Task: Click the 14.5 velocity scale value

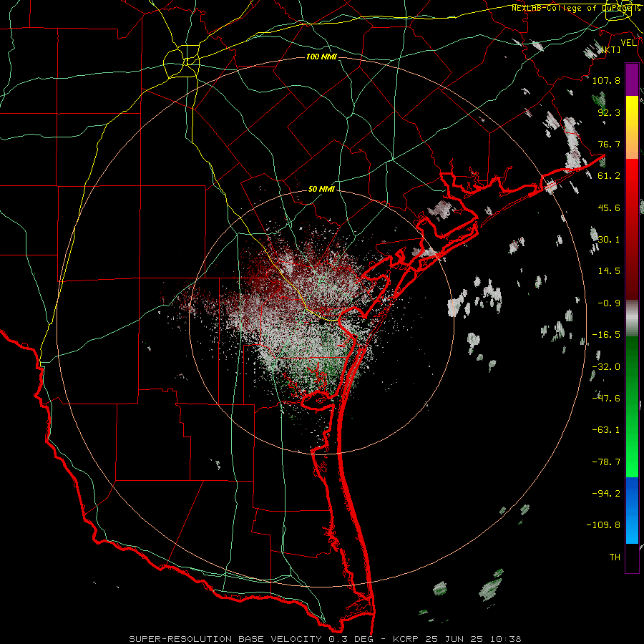Action: [x=609, y=271]
